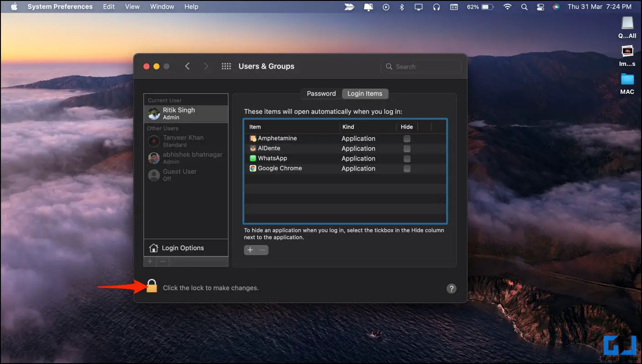Click Ritik Singh's user avatar

tap(154, 113)
